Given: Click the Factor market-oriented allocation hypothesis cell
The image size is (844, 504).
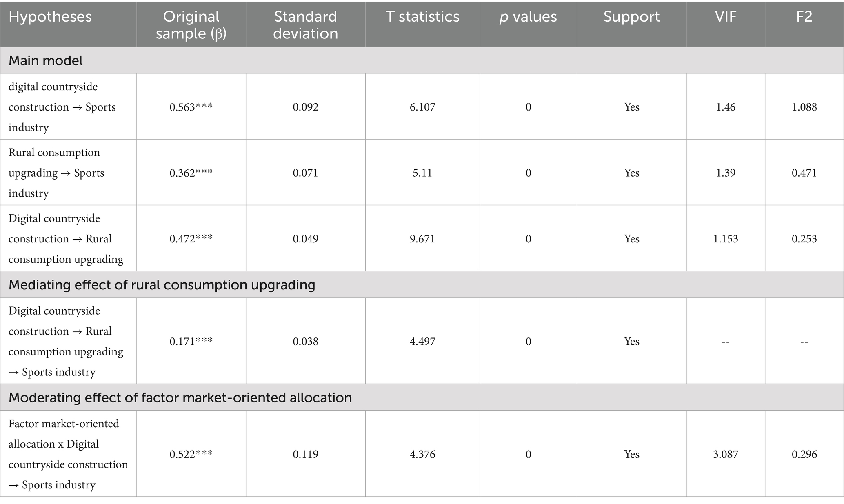Looking at the screenshot, I should tap(68, 454).
